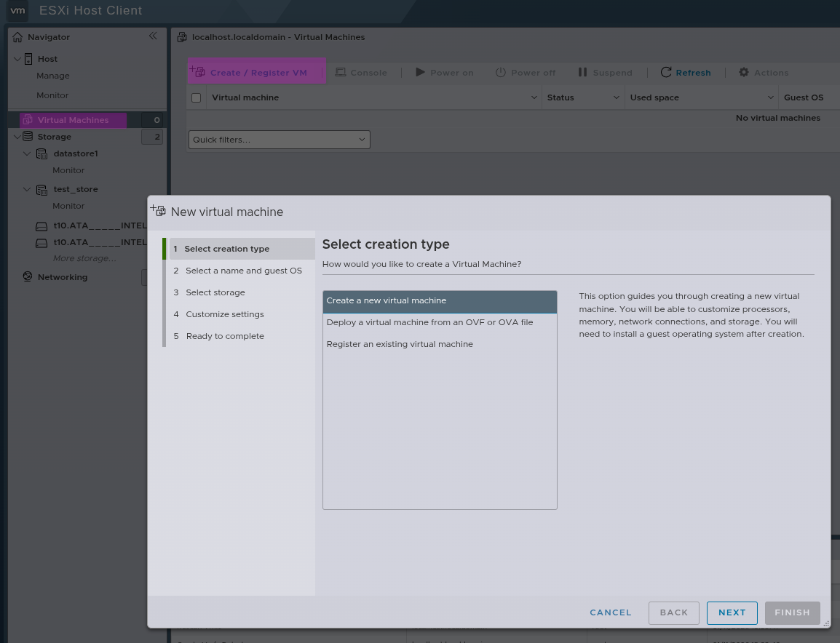Screen dimensions: 840x643
Task: Click the test_store datastore icon
Action: (x=42, y=190)
